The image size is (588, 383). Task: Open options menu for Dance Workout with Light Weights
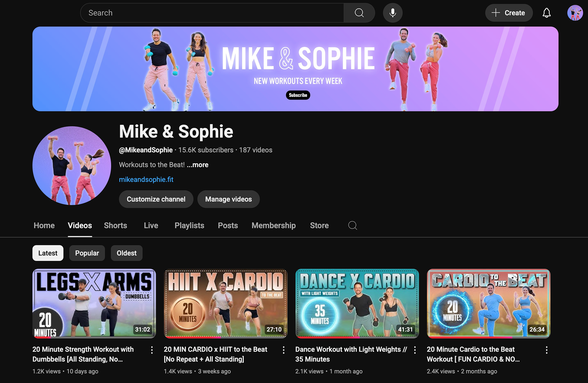point(415,350)
